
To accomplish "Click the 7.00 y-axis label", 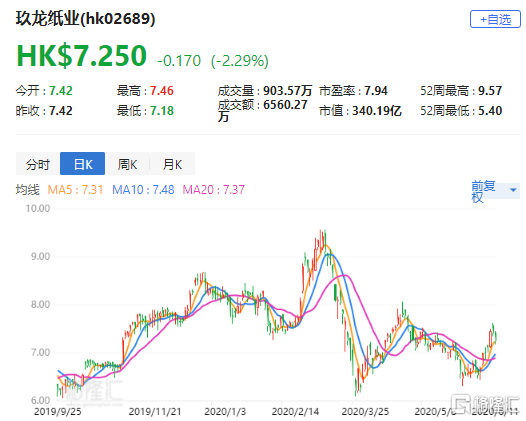I will [x=41, y=353].
